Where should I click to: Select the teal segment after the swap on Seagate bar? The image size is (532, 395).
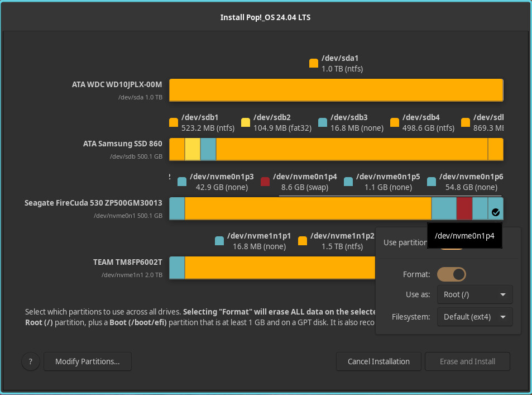[x=480, y=208]
